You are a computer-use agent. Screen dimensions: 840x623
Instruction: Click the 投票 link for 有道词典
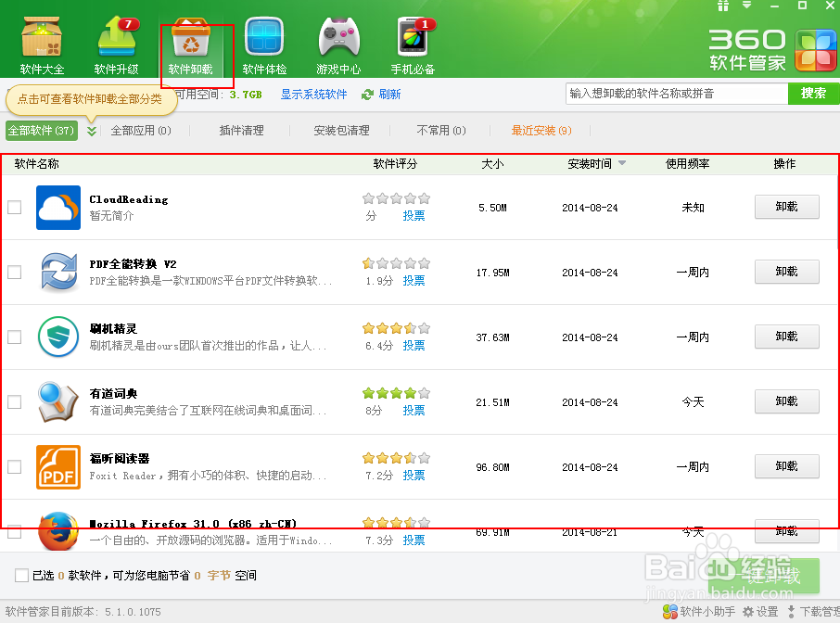point(414,410)
